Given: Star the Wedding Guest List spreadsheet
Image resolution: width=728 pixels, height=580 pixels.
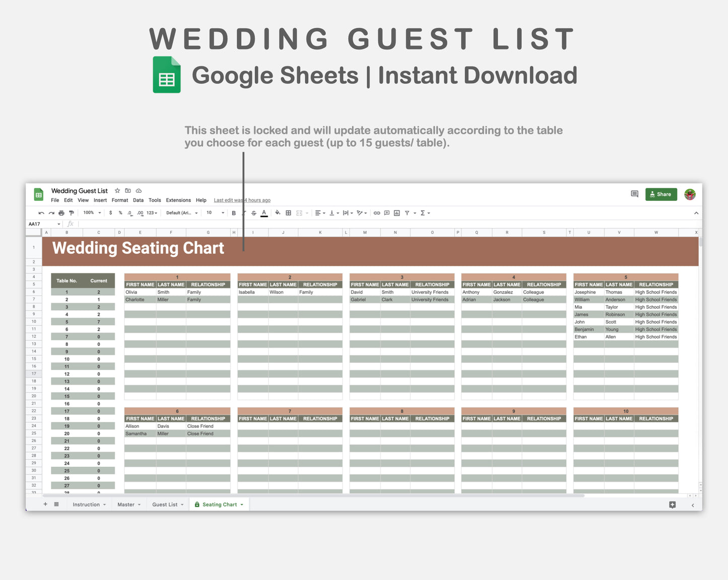Looking at the screenshot, I should (117, 190).
